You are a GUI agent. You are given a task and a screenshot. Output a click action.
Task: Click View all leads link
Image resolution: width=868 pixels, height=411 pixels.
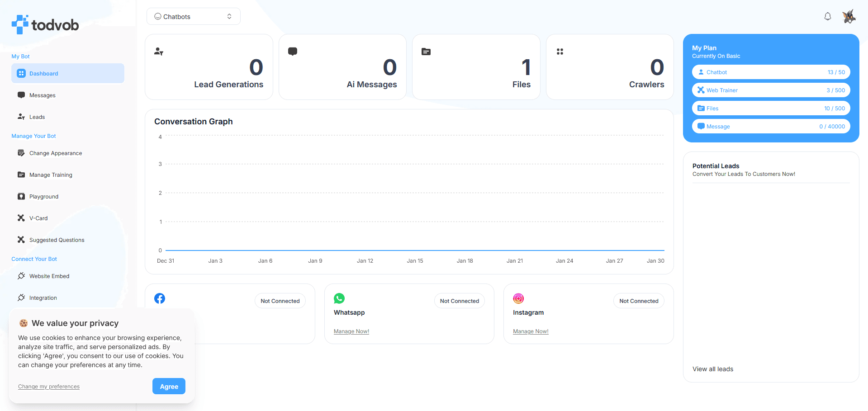click(x=713, y=369)
